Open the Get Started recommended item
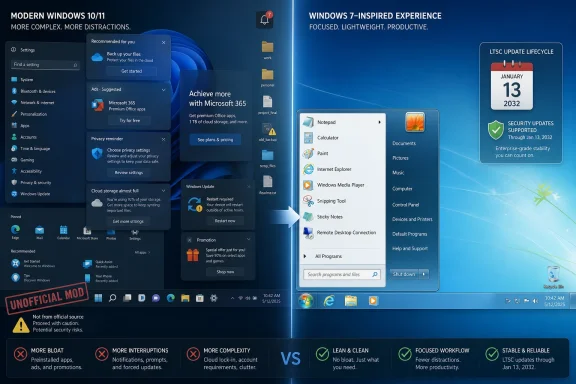 tap(34, 263)
